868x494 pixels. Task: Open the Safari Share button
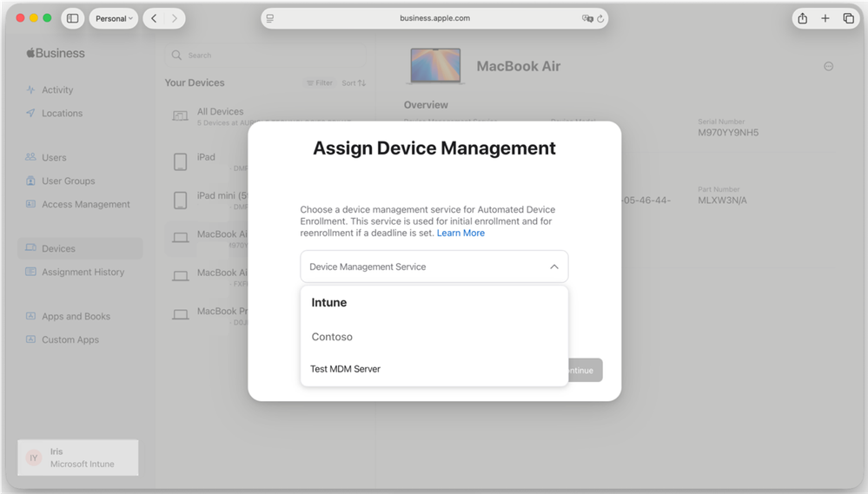coord(802,18)
